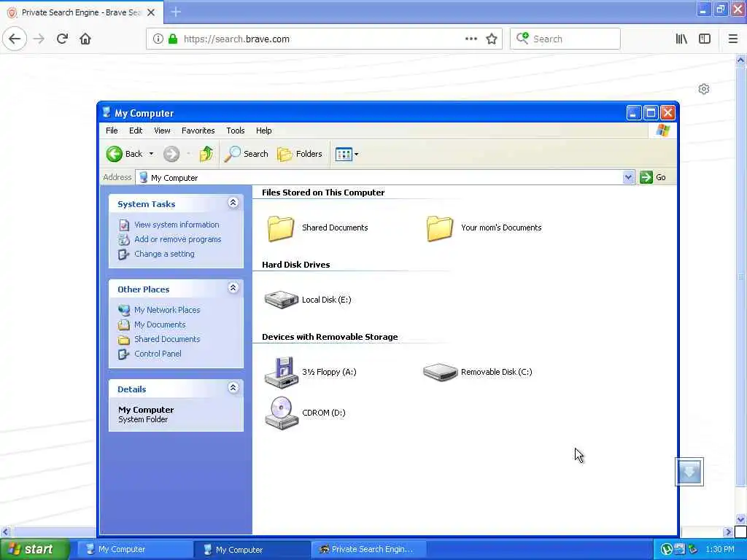Click the Up folder toolbar icon
Image resolution: width=747 pixels, height=560 pixels.
click(x=206, y=154)
